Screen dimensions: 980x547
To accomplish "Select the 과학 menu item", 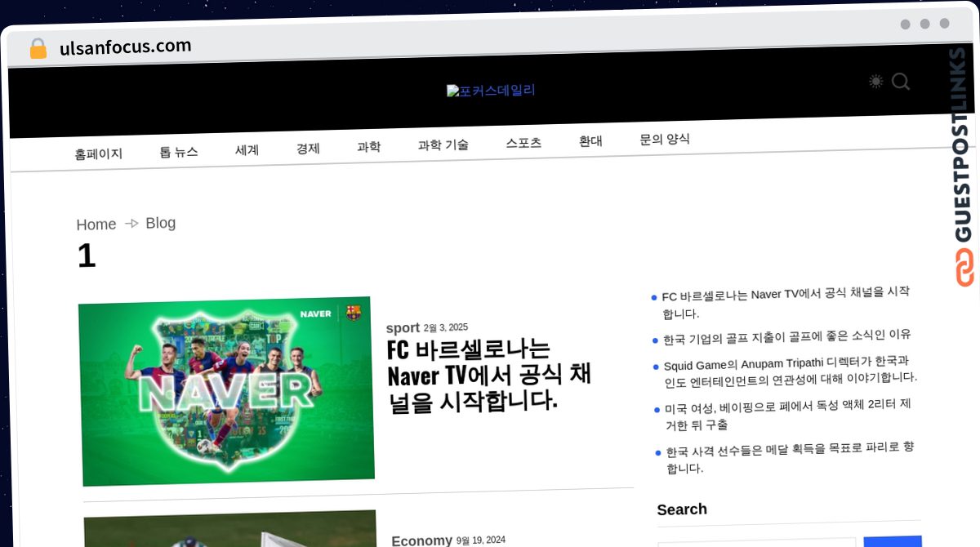I will [x=368, y=147].
